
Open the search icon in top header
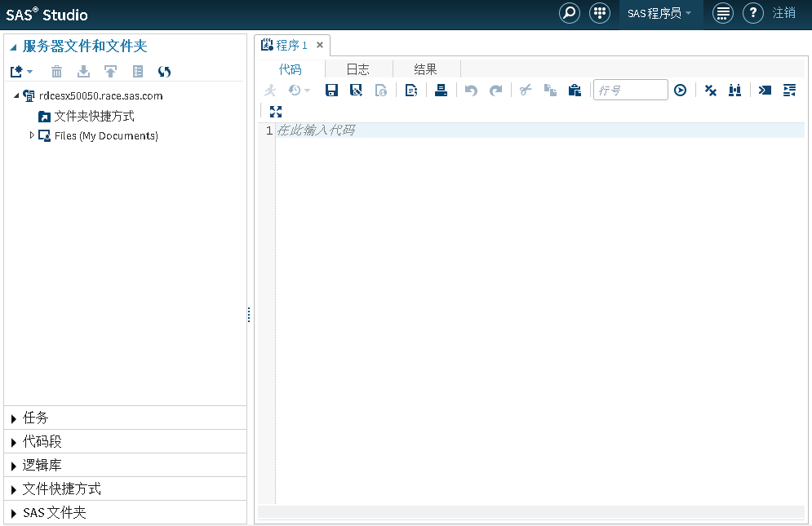click(x=570, y=14)
